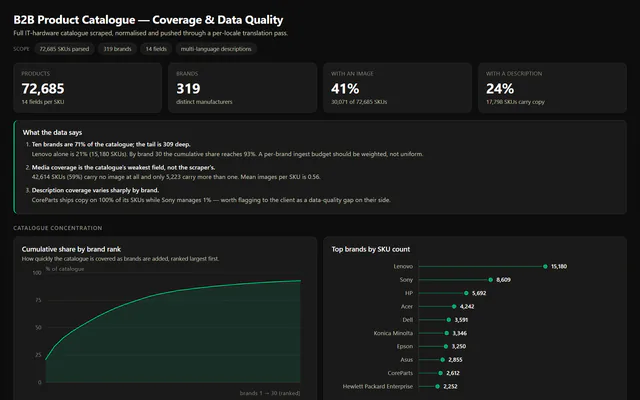Image resolution: width=640 pixels, height=400 pixels.
Task: Click the Hewlett Packard Enterprise lollipop dot
Action: click(x=437, y=387)
